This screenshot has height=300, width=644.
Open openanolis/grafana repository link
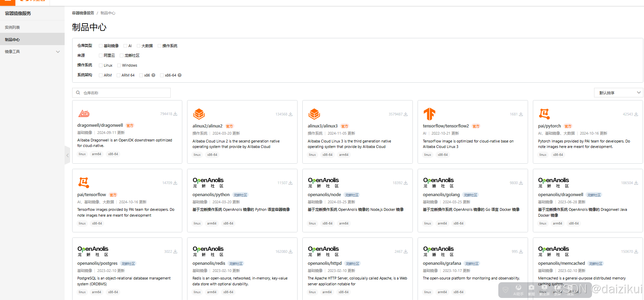[x=442, y=263]
